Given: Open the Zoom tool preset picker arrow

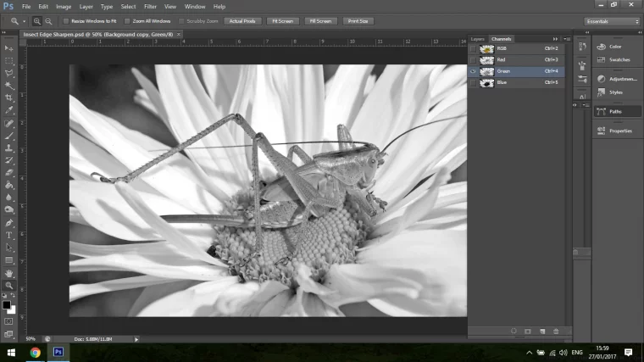Looking at the screenshot, I should 24,21.
